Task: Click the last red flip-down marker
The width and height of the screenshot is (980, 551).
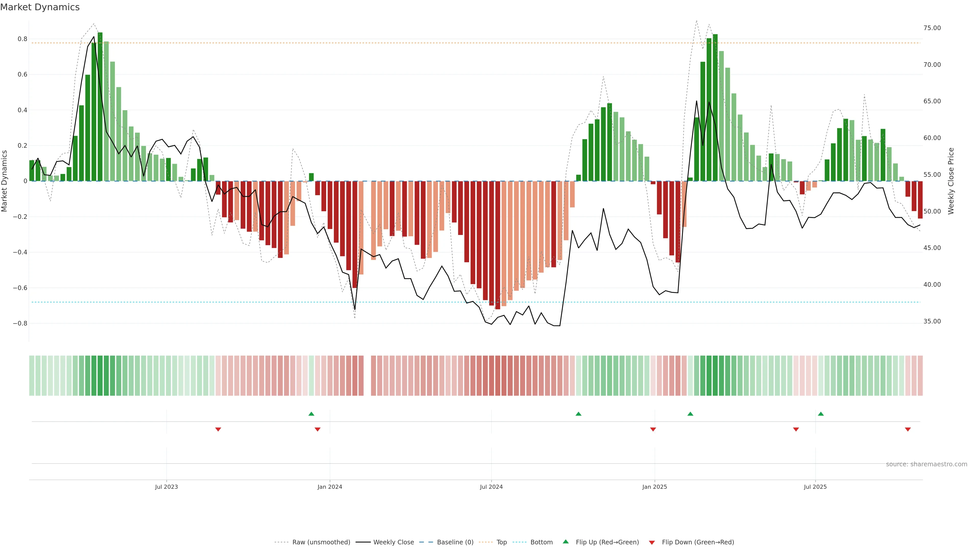Action: point(908,429)
